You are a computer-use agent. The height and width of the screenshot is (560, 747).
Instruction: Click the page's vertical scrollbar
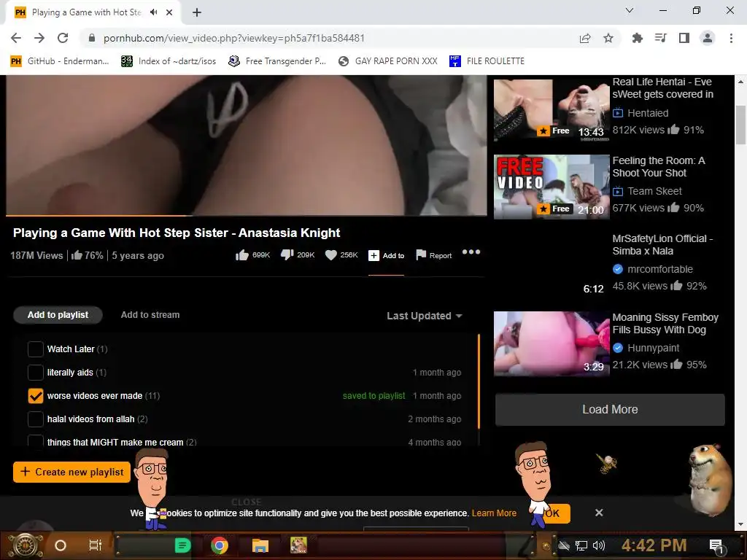pyautogui.click(x=740, y=125)
